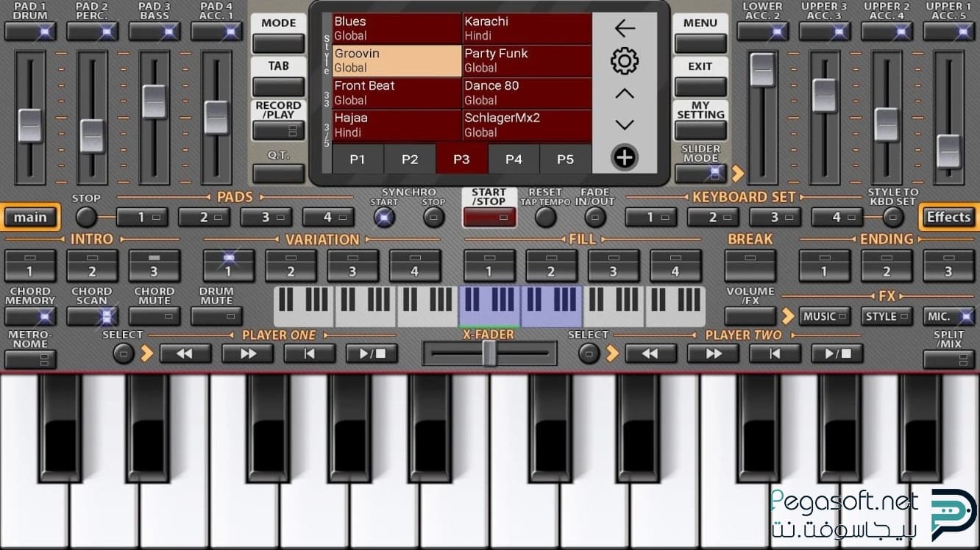Screen dimensions: 980x550
Task: Toggle Synchro Stop button
Action: tap(433, 217)
